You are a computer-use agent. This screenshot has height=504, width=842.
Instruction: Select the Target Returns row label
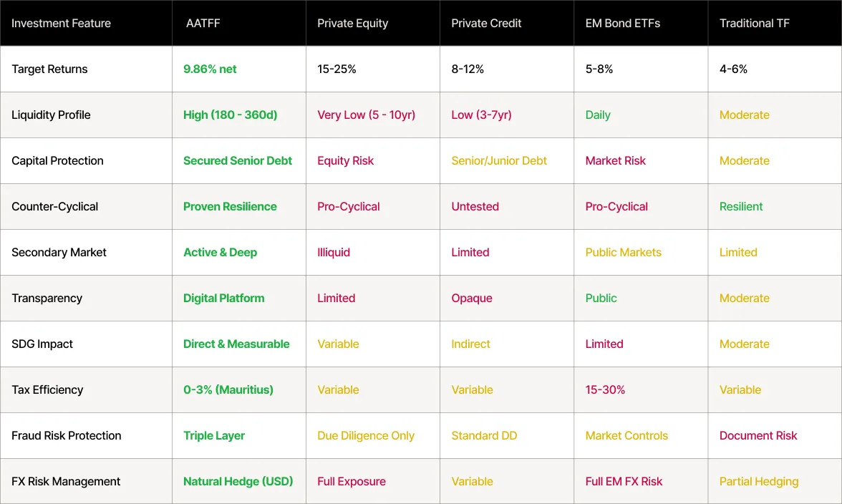coord(49,69)
